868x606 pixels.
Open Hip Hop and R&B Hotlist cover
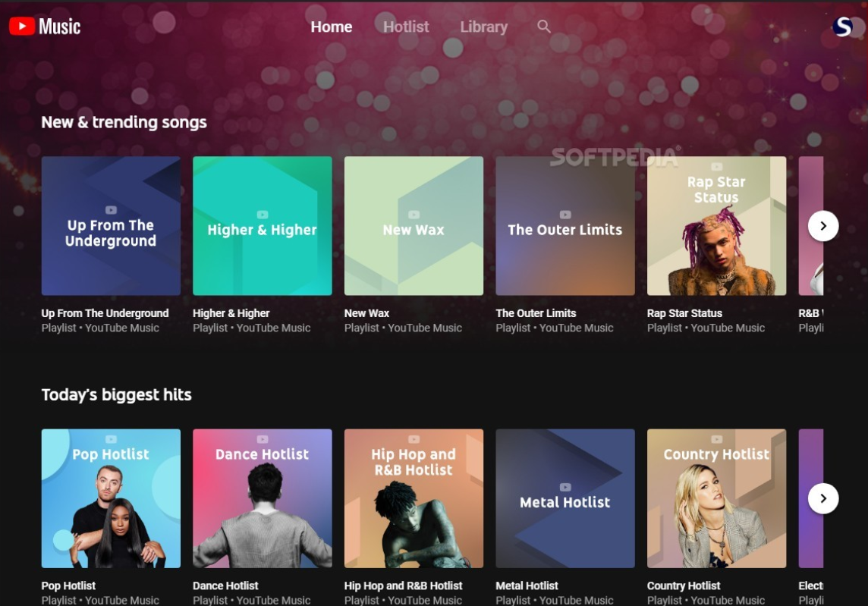point(414,498)
